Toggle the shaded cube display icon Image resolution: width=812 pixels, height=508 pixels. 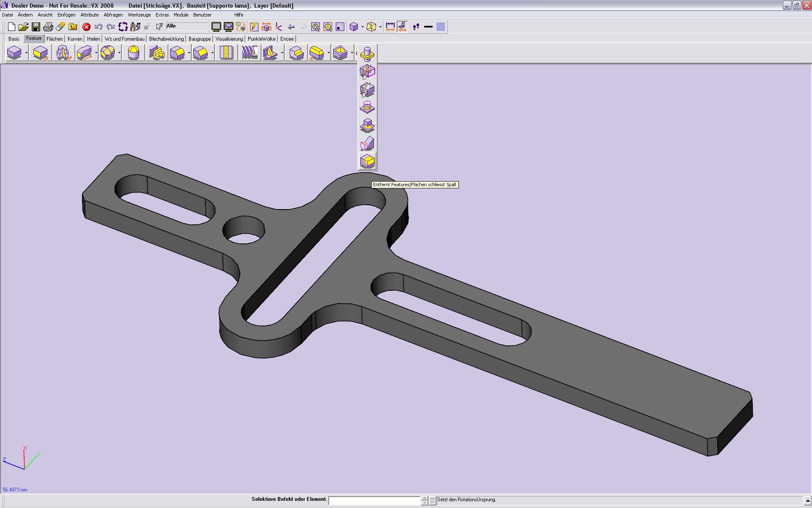pyautogui.click(x=354, y=27)
